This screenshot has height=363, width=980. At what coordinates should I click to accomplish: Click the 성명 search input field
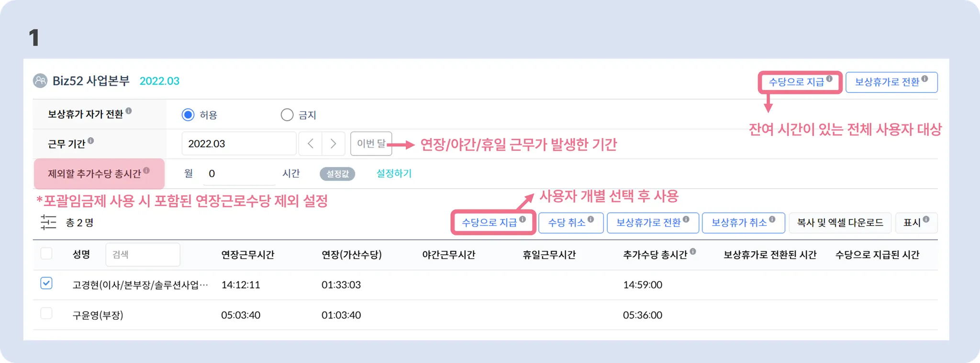(x=143, y=254)
